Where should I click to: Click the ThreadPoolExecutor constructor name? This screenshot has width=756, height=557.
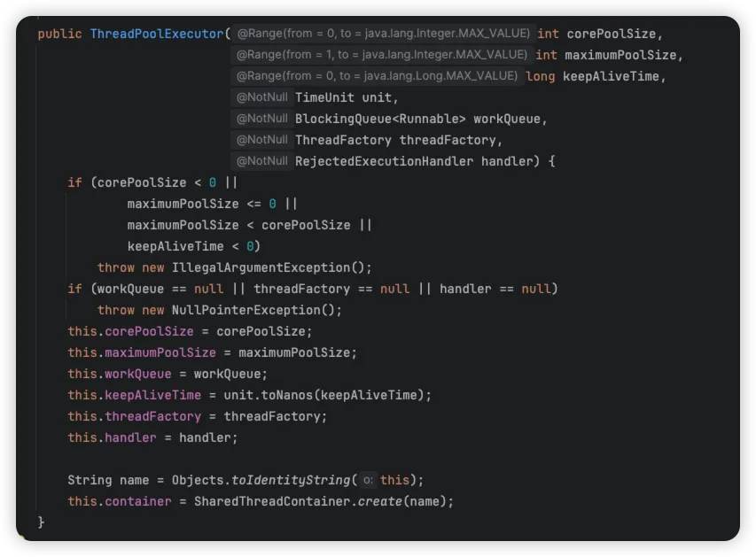coord(157,34)
